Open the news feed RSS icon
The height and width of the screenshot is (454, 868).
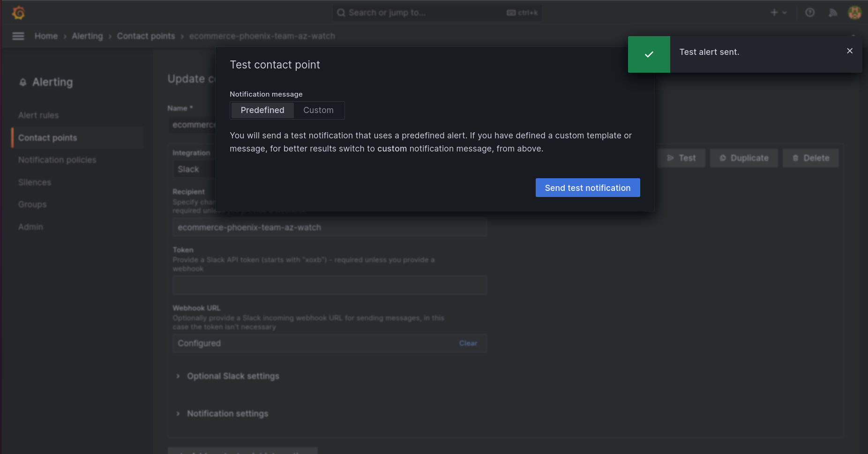(x=833, y=13)
